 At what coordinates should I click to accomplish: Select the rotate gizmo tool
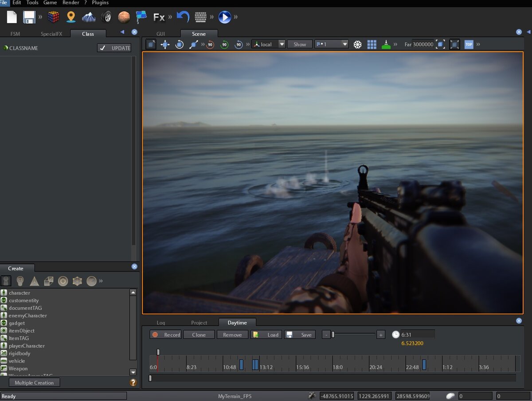click(179, 44)
